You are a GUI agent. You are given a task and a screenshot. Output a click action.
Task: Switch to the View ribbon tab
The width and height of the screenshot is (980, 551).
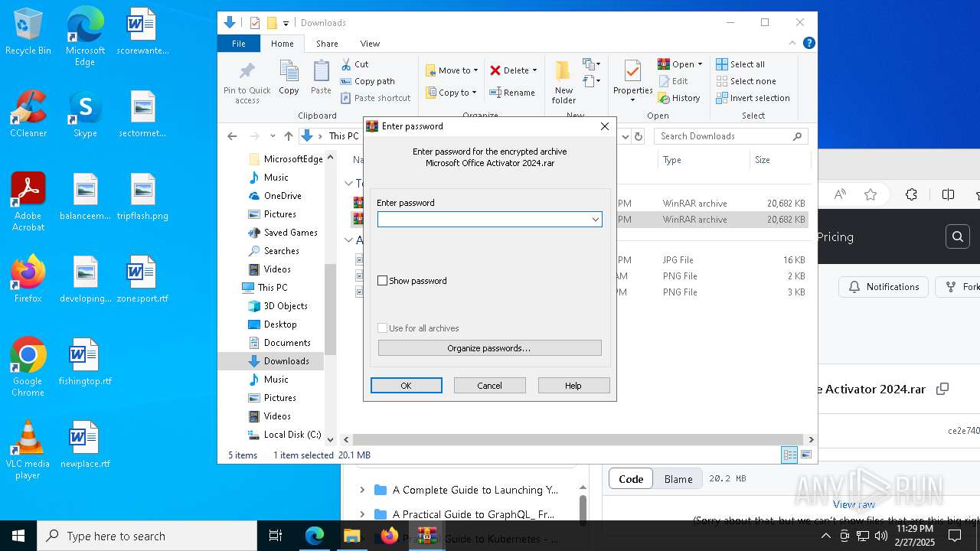point(370,44)
